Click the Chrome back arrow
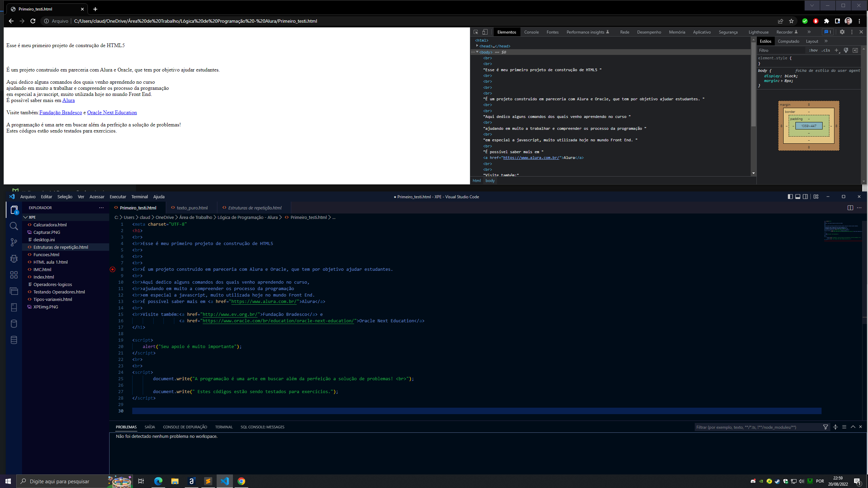 click(11, 21)
